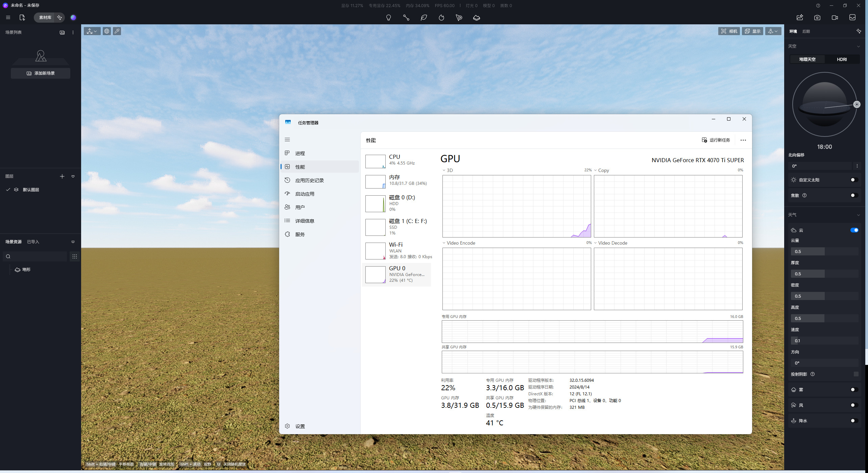Select the leaf vegetation tool

(x=424, y=18)
